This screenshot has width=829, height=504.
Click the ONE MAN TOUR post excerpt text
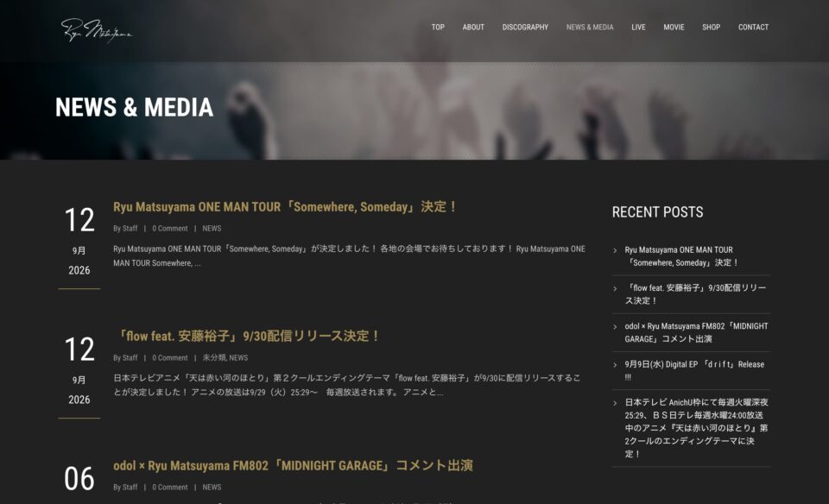coord(349,255)
